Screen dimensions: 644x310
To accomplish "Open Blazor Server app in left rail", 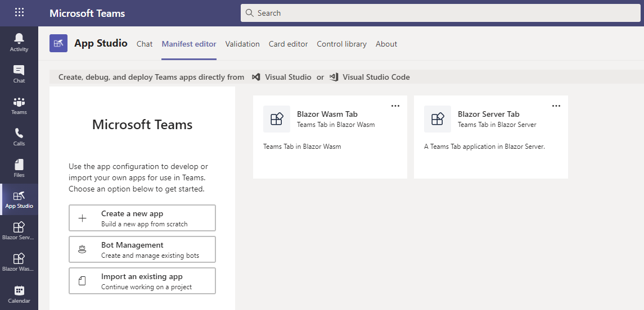I will tap(19, 231).
